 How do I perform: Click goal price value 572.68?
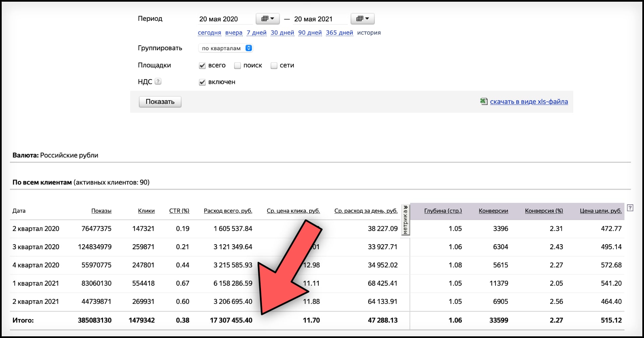coord(611,265)
